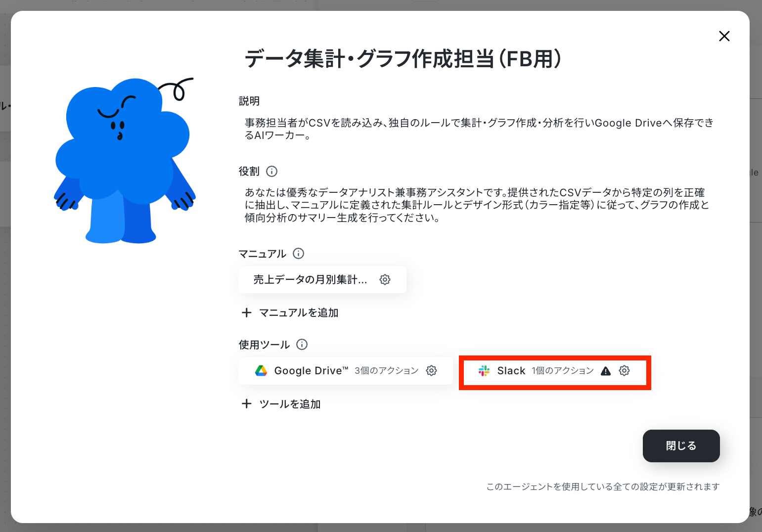762x532 pixels.
Task: Open settings gear for 売上データの月別集計 manual
Action: pyautogui.click(x=385, y=279)
